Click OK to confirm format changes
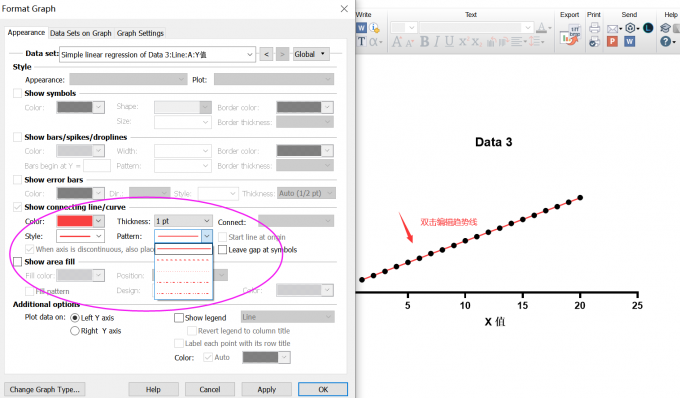The width and height of the screenshot is (680, 398). 323,389
